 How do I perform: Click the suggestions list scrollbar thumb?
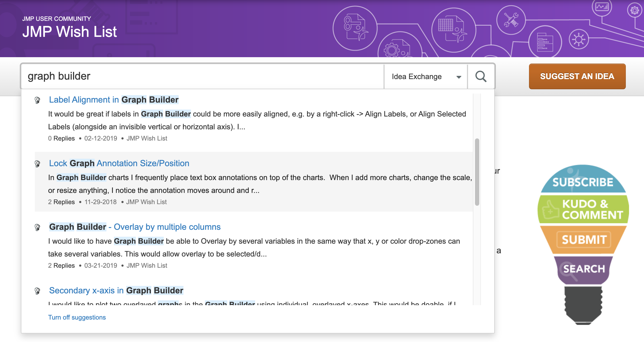click(477, 172)
